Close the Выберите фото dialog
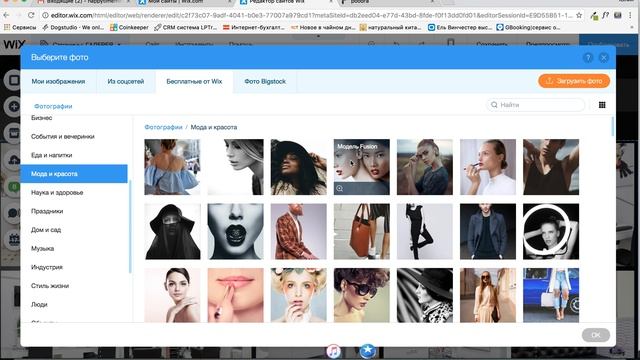 (604, 58)
